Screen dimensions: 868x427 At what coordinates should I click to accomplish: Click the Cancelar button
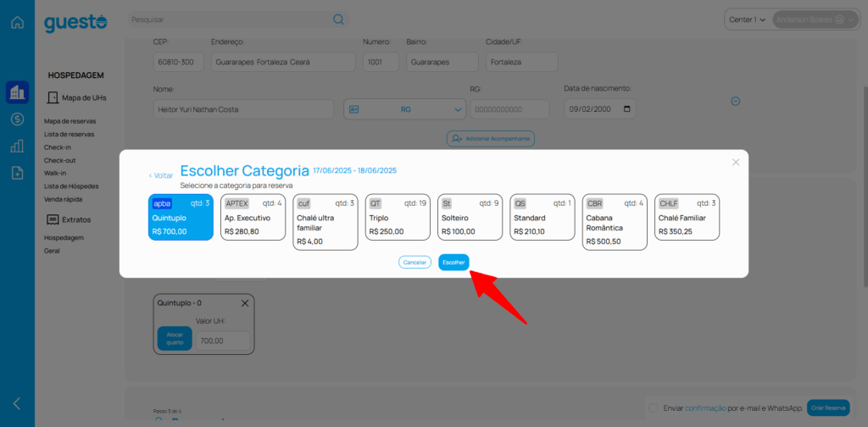click(x=415, y=263)
